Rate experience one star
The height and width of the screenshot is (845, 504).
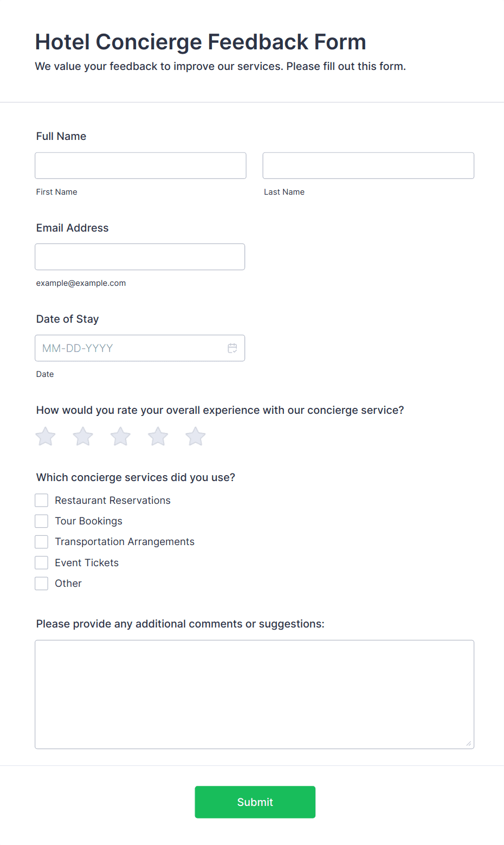click(x=46, y=437)
